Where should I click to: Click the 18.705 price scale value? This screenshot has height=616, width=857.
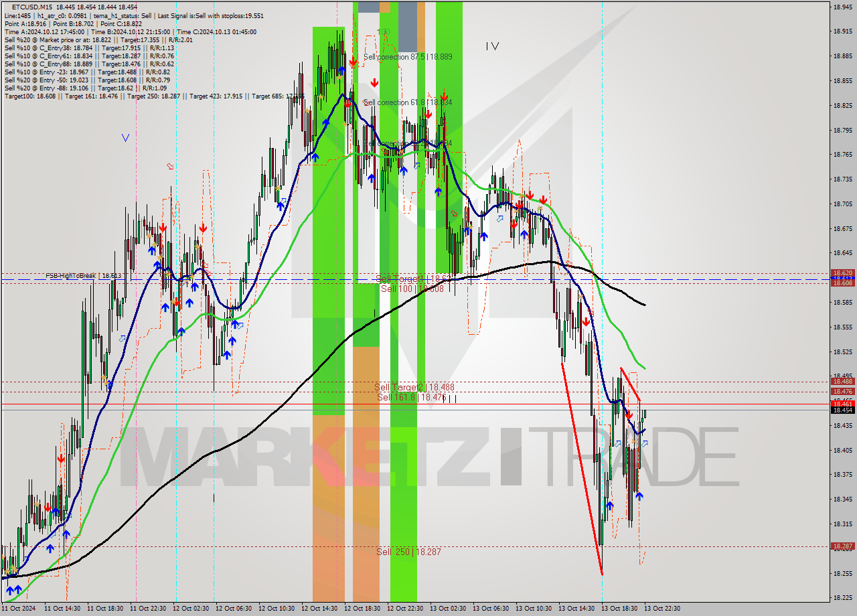click(x=843, y=204)
